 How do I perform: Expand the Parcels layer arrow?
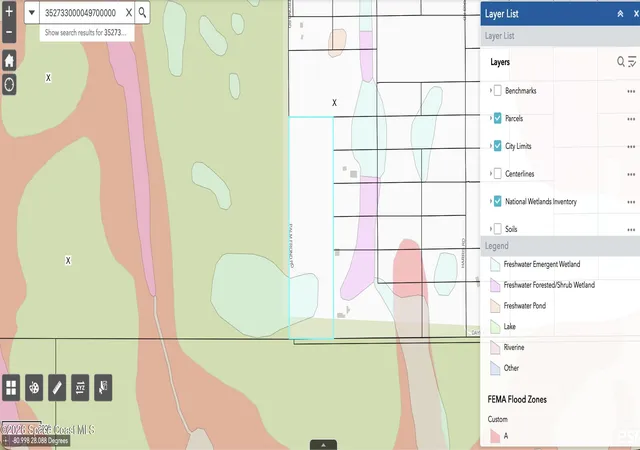coord(490,118)
